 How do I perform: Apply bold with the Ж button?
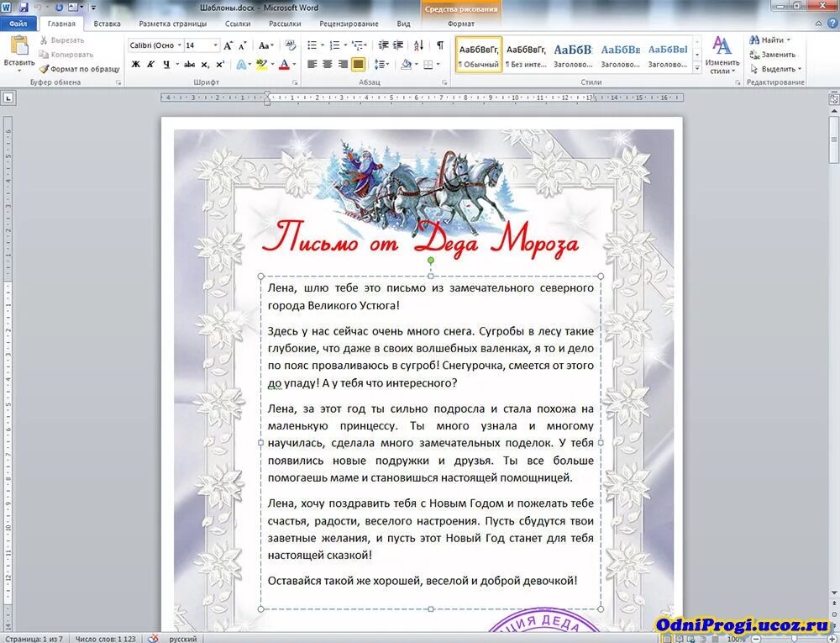coord(135,64)
